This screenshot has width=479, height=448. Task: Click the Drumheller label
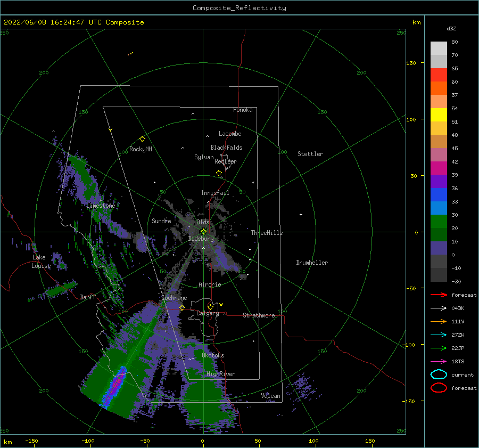pyautogui.click(x=312, y=263)
